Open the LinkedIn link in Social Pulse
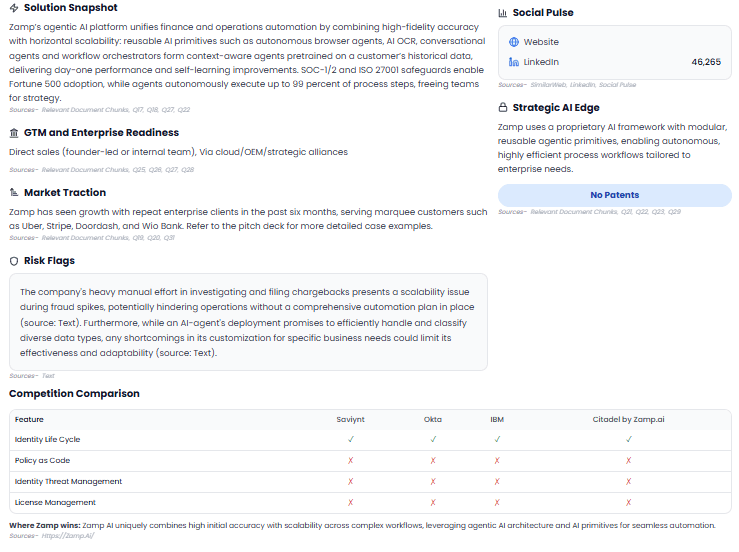This screenshot has height=552, width=739. (541, 62)
